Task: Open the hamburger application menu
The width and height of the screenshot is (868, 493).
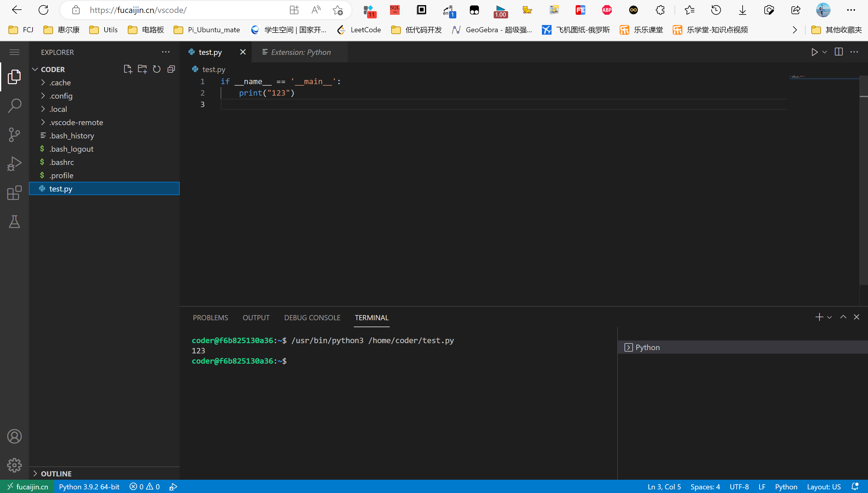Action: tap(14, 52)
